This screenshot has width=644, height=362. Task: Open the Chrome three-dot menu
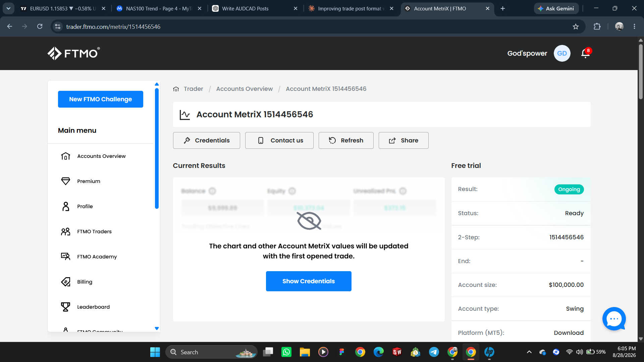(634, 26)
